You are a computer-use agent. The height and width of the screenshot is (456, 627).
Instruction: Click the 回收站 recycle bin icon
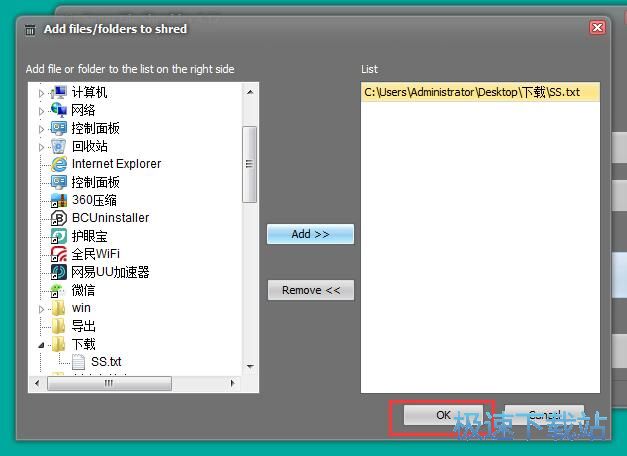tap(59, 146)
